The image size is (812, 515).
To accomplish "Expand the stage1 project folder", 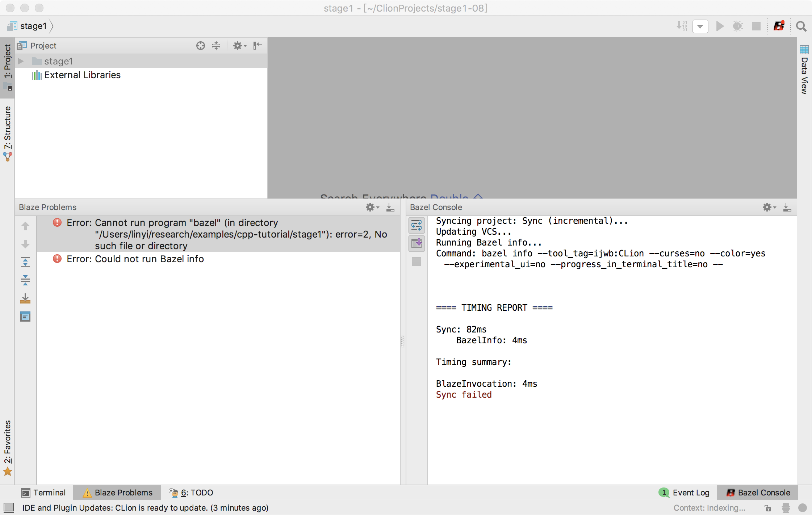I will 21,61.
